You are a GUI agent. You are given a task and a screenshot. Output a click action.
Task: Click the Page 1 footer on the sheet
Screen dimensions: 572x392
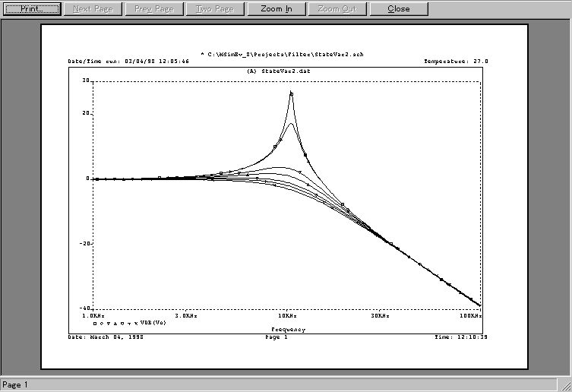click(276, 336)
